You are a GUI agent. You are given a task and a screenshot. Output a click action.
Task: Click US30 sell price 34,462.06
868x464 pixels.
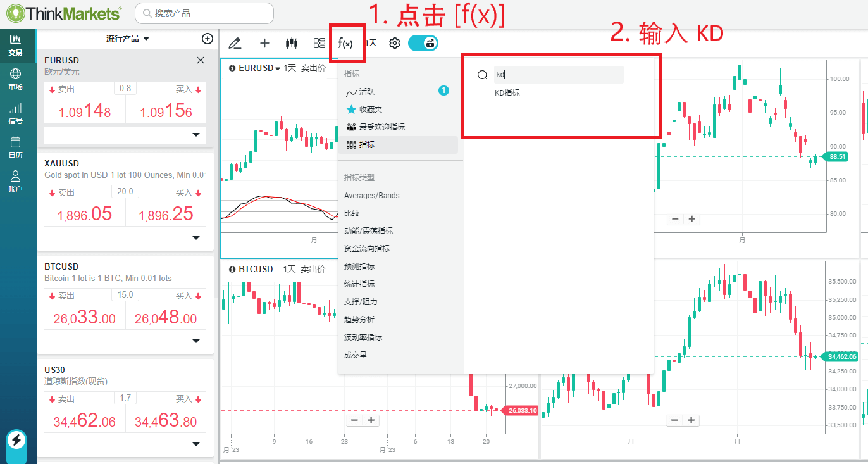pos(85,421)
